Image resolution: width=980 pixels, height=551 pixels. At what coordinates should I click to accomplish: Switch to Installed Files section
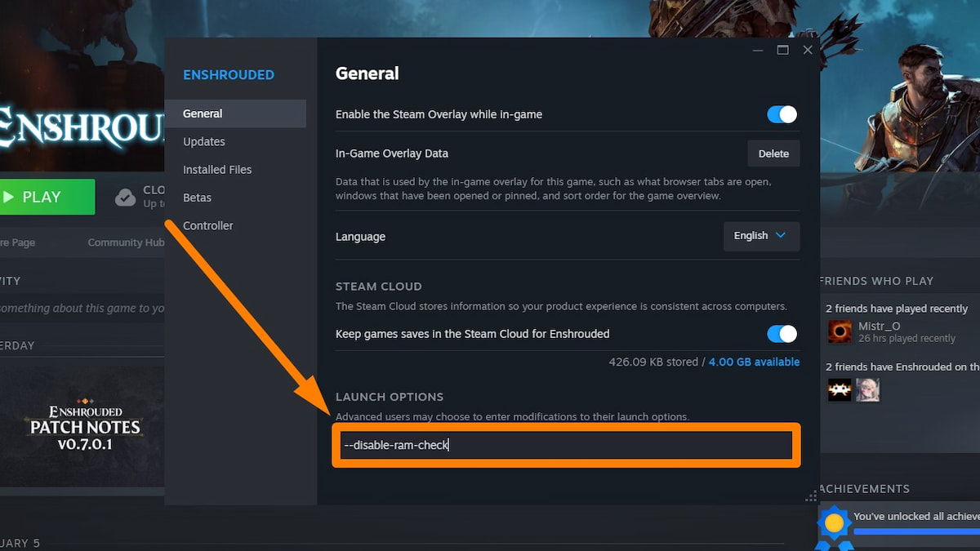point(217,170)
